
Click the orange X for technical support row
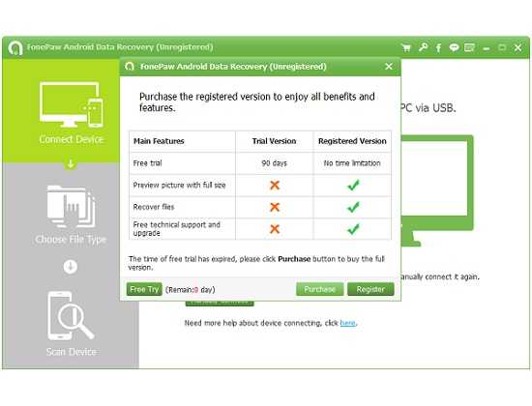pyautogui.click(x=275, y=229)
